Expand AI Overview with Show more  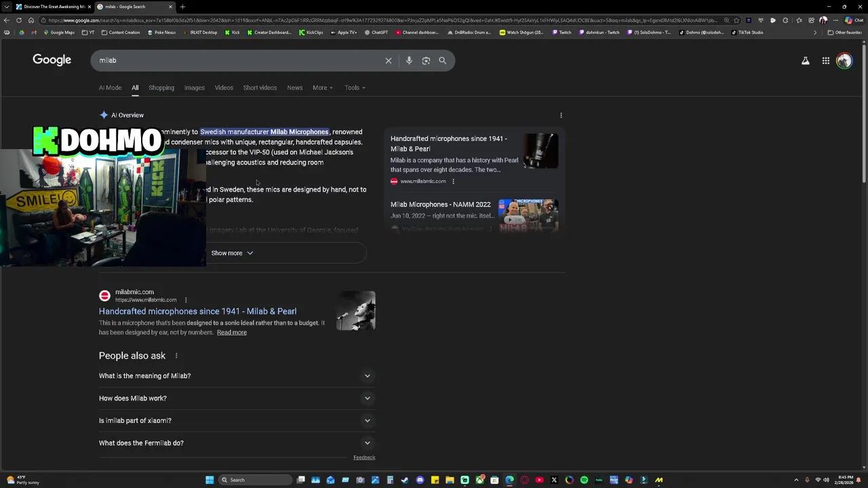pyautogui.click(x=232, y=253)
